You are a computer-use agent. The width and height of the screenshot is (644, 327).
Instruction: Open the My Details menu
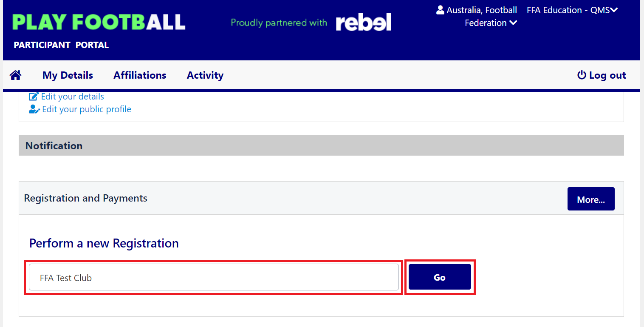[67, 75]
